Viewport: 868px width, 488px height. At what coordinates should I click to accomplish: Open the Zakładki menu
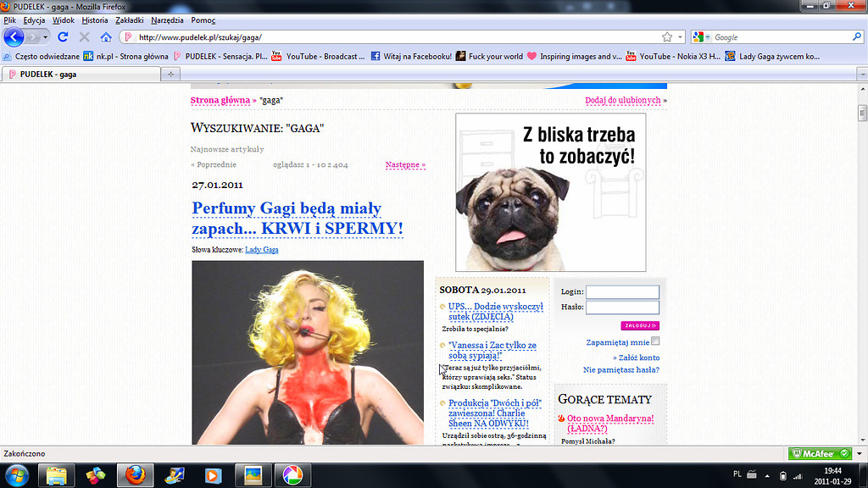[130, 20]
